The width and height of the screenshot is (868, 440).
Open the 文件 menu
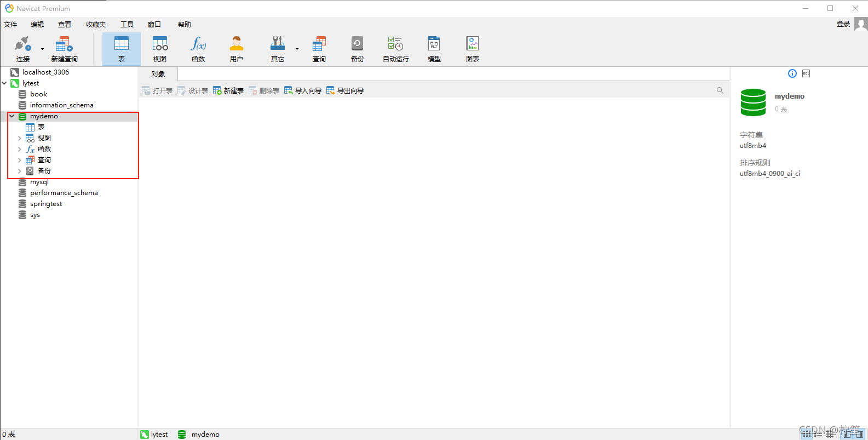[10, 24]
